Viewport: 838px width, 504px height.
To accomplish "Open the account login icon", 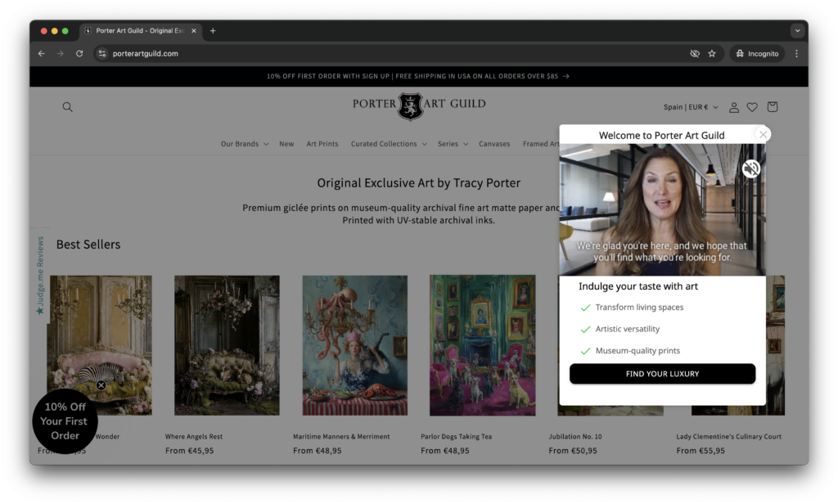I will pos(734,107).
